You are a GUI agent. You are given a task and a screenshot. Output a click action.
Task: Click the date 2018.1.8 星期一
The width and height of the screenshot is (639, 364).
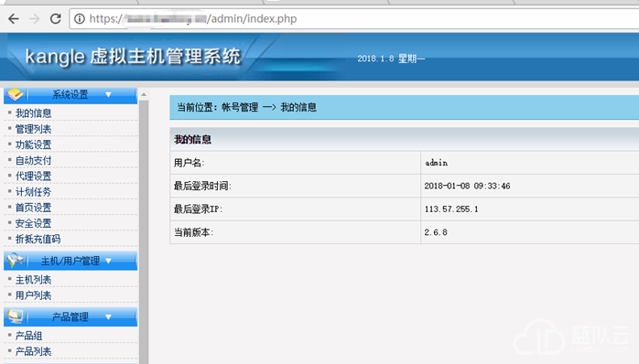click(391, 59)
